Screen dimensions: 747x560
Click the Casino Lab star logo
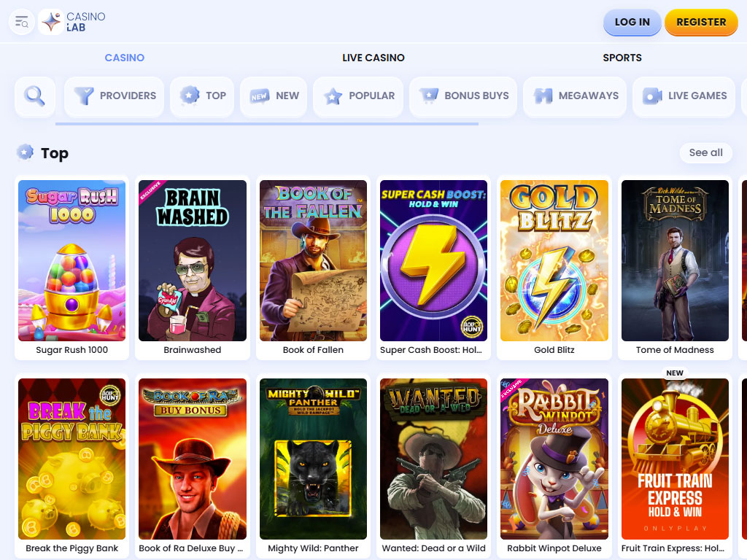click(51, 22)
